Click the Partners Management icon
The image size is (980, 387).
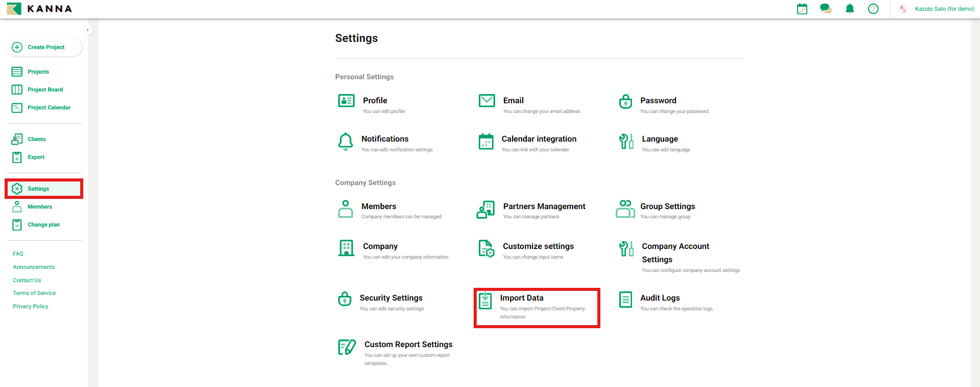point(485,209)
